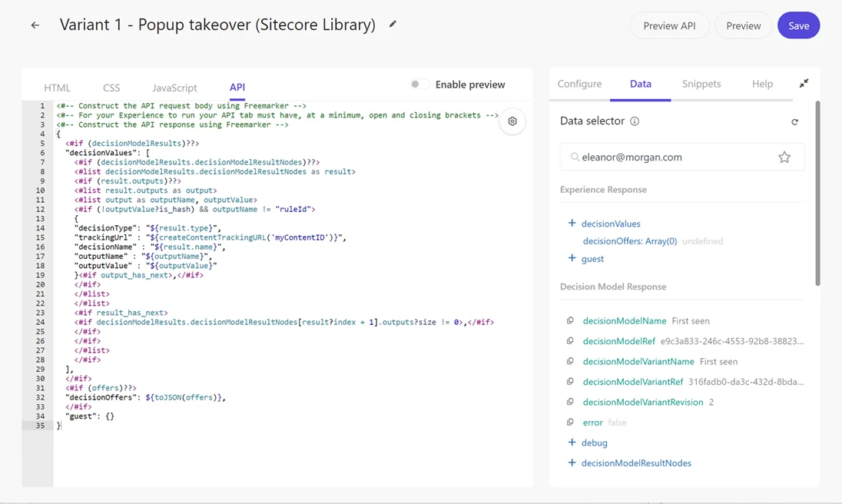Copy the decisionModelVariantName path icon
The image size is (842, 504).
[x=570, y=361]
